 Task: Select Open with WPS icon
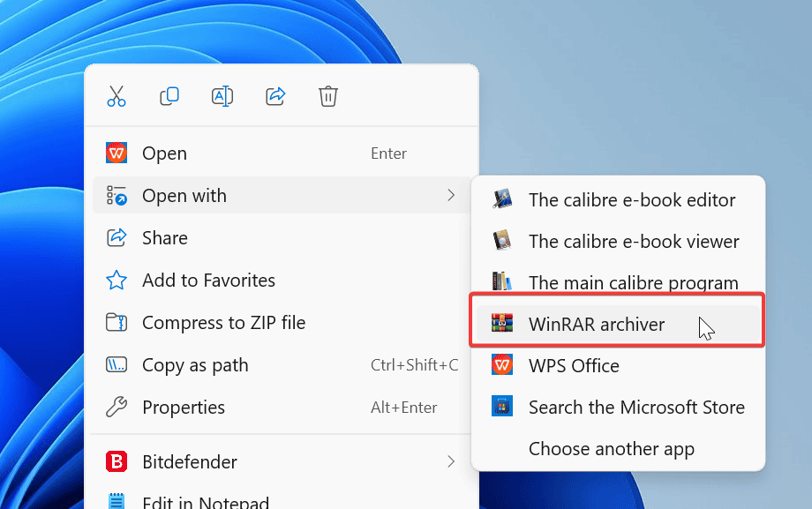coord(117,153)
